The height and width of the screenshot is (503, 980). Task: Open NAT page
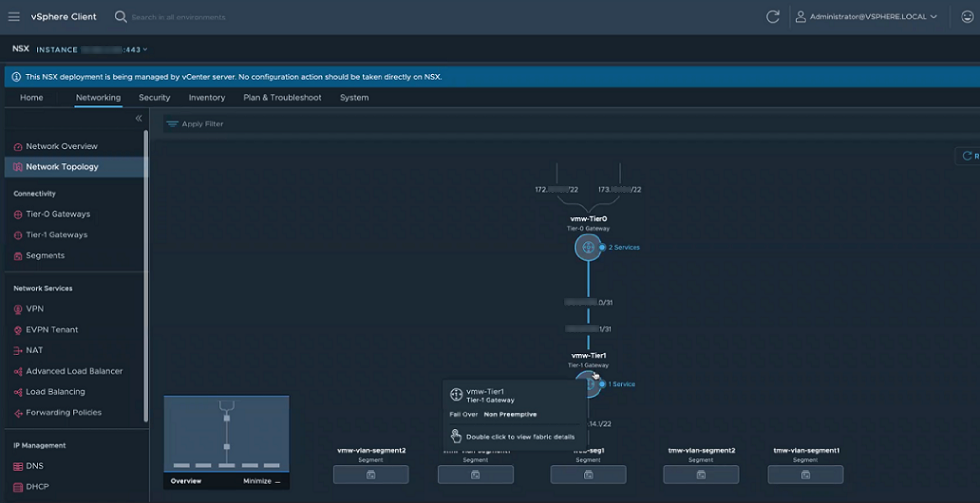[x=34, y=351]
